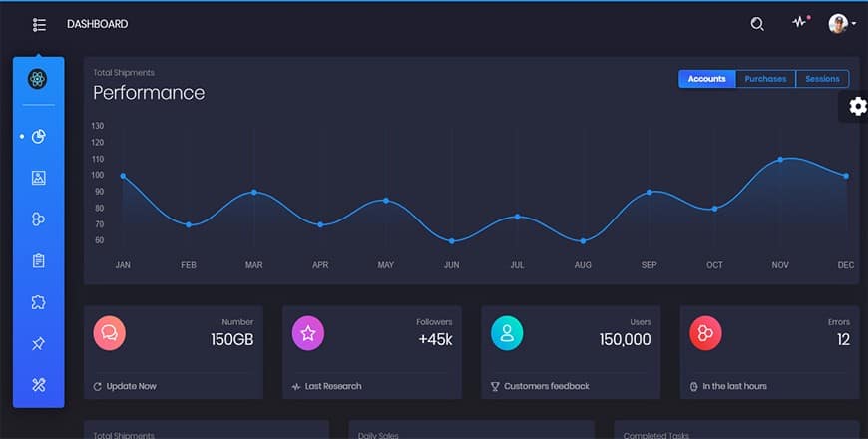Image resolution: width=868 pixels, height=439 pixels.
Task: Select the JUN data point on chart
Action: point(452,241)
